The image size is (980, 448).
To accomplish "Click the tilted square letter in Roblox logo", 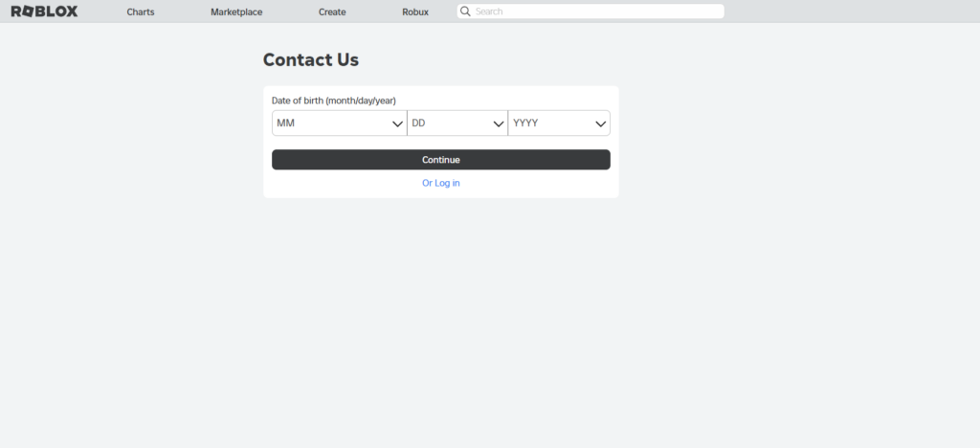I will tap(28, 11).
